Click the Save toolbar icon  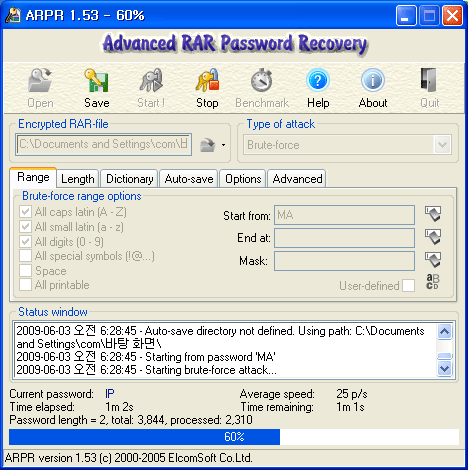[x=96, y=81]
